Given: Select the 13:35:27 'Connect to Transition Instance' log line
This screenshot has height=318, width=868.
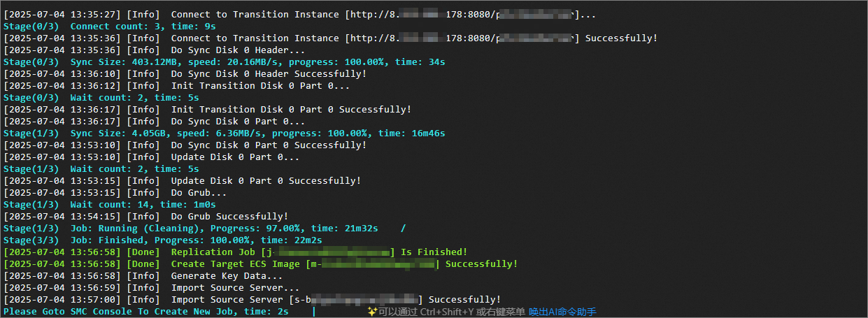Looking at the screenshot, I should (x=300, y=14).
